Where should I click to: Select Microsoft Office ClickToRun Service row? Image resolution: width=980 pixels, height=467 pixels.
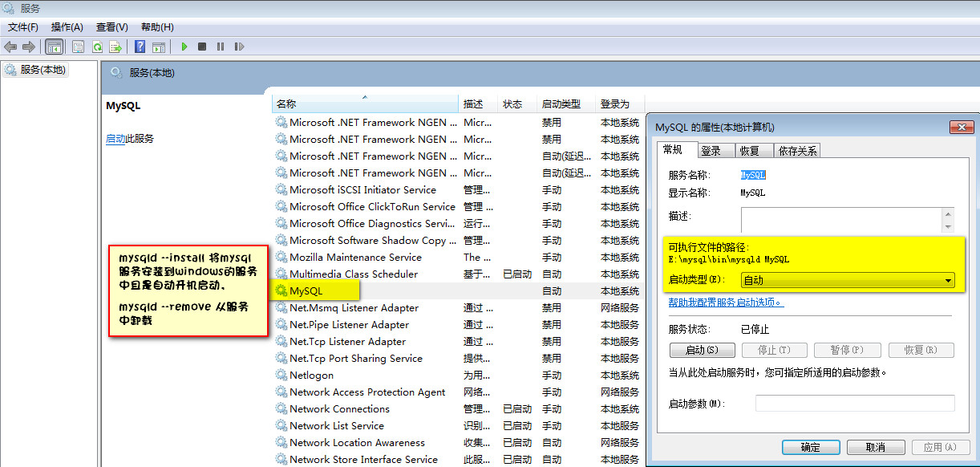457,206
